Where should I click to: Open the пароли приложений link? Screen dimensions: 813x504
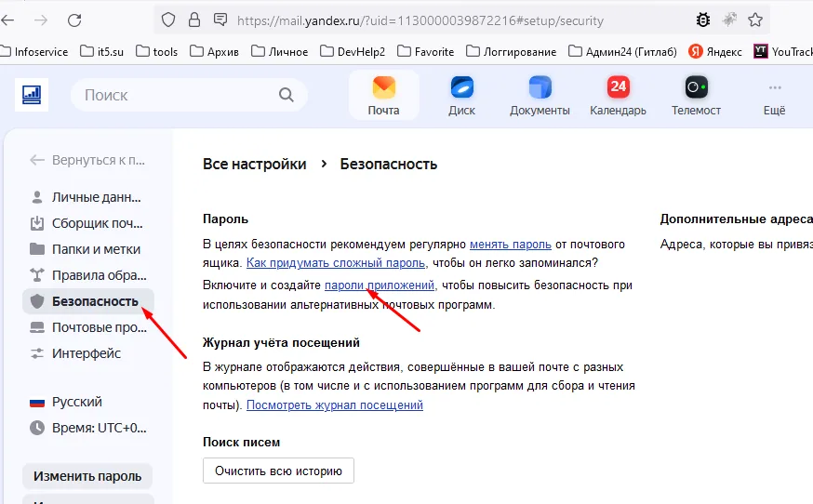tap(380, 285)
